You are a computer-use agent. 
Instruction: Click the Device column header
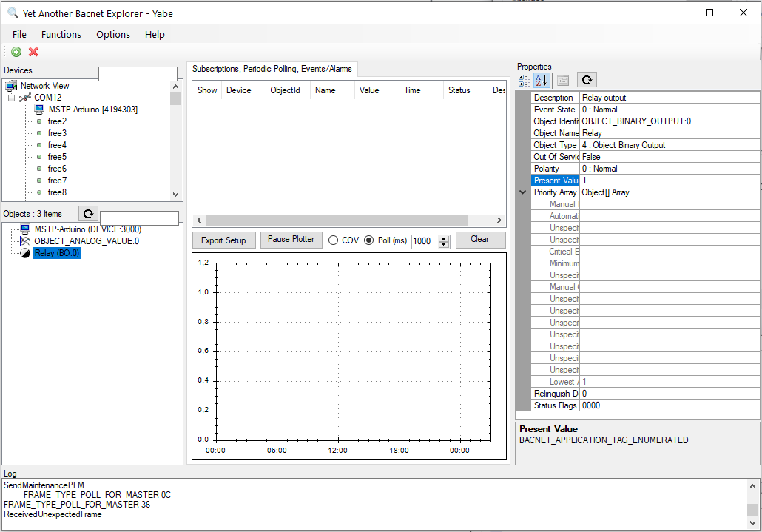click(x=243, y=90)
